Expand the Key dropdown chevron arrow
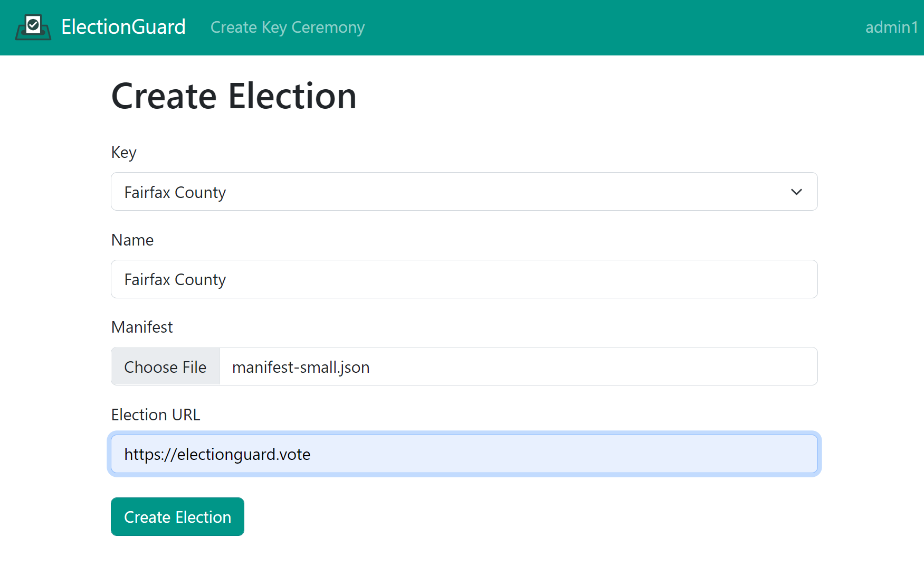924x565 pixels. pyautogui.click(x=796, y=192)
